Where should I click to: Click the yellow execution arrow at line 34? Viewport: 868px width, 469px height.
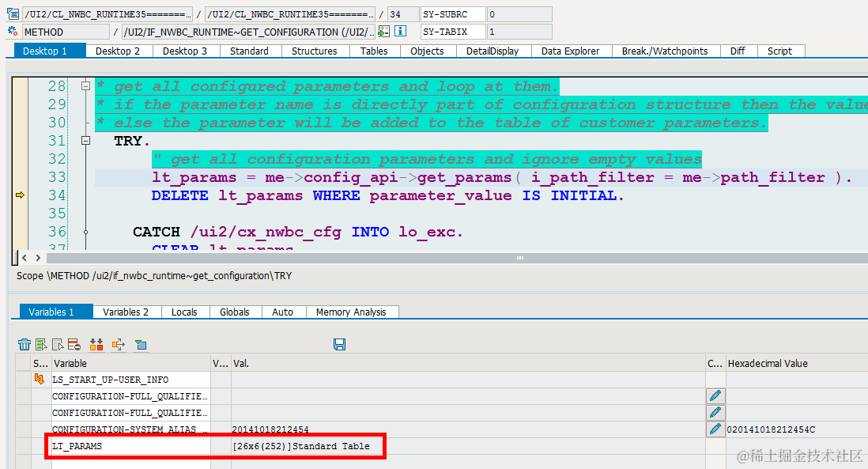coord(20,195)
